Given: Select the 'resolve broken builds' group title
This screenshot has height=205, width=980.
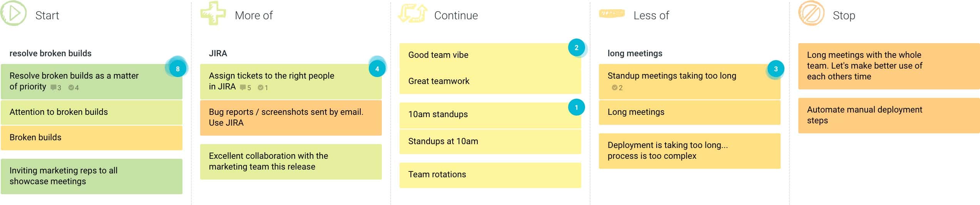Looking at the screenshot, I should [x=50, y=54].
